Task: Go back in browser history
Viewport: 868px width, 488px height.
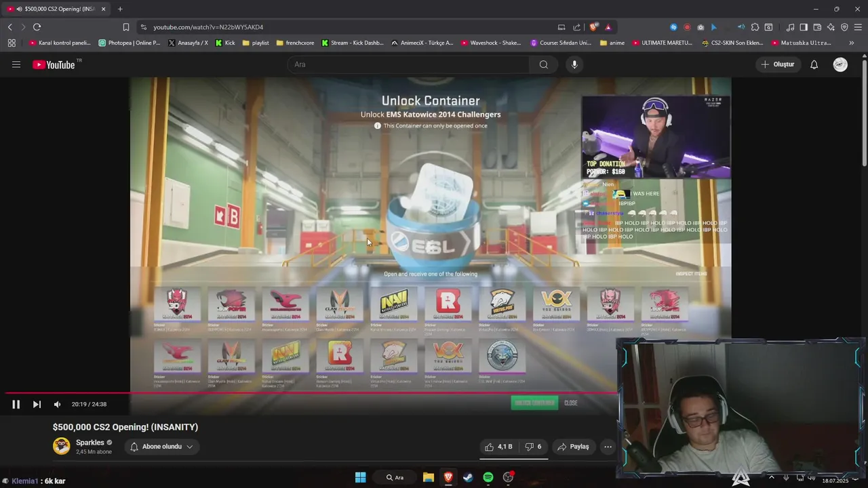Action: pyautogui.click(x=10, y=27)
